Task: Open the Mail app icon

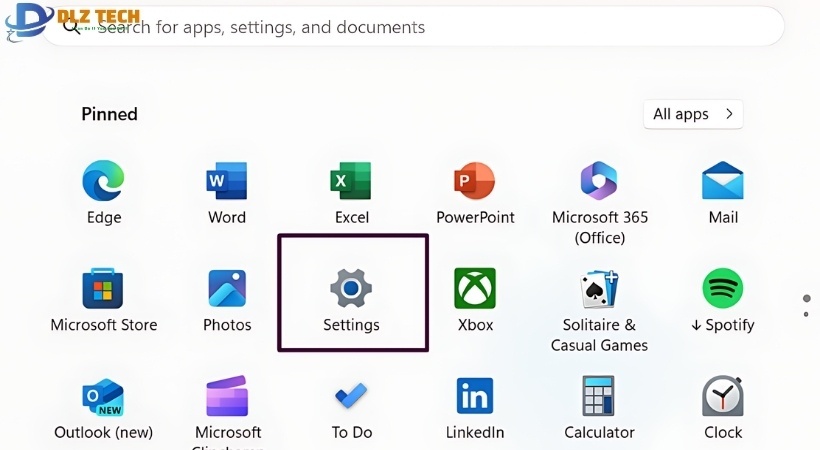Action: (723, 181)
